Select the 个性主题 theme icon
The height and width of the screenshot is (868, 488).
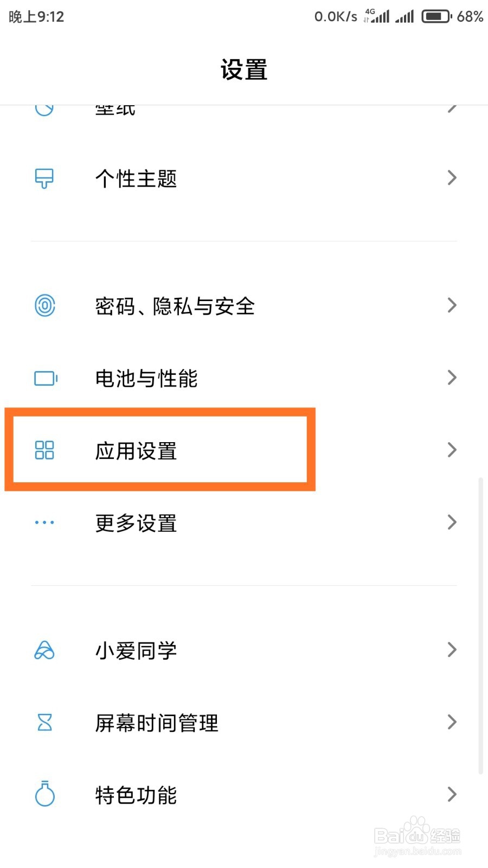(x=44, y=178)
